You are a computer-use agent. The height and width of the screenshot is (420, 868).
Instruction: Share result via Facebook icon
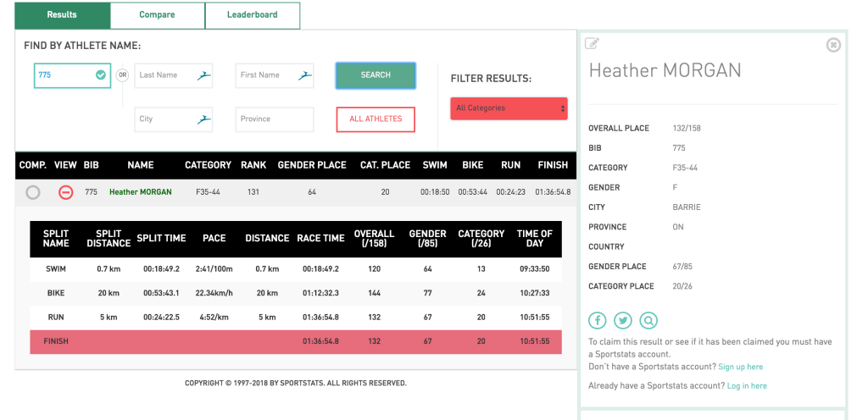(598, 320)
